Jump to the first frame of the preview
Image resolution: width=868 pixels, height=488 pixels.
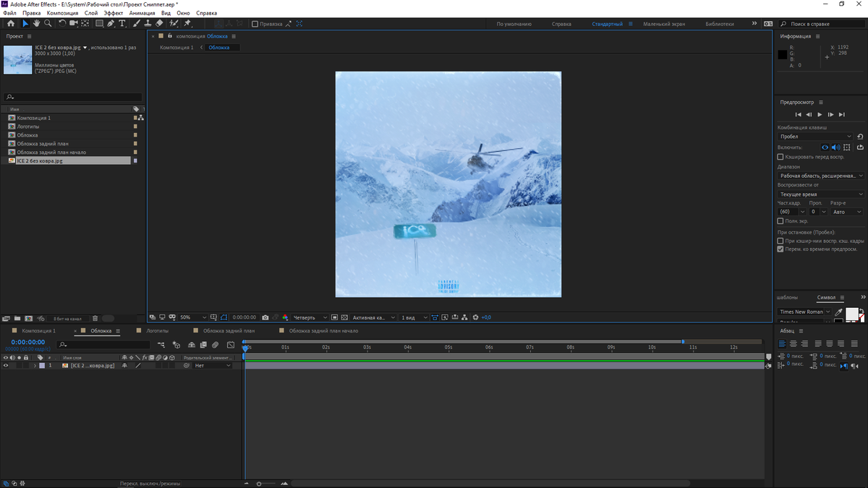[799, 114]
